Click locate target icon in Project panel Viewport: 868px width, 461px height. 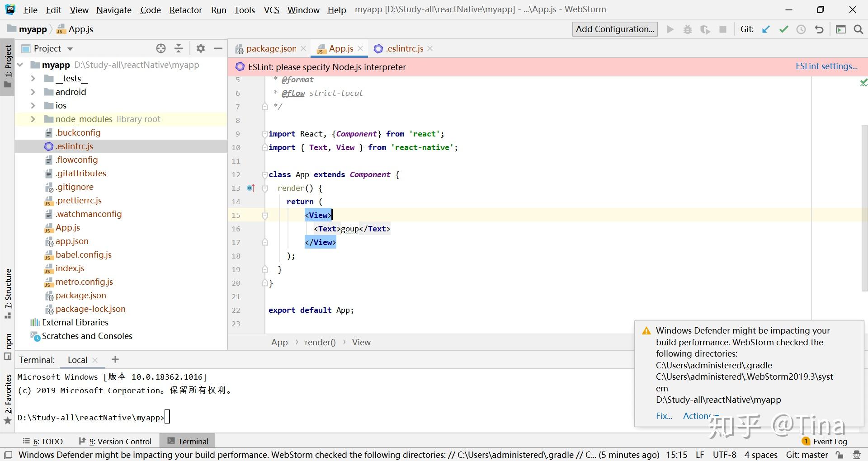pos(161,48)
